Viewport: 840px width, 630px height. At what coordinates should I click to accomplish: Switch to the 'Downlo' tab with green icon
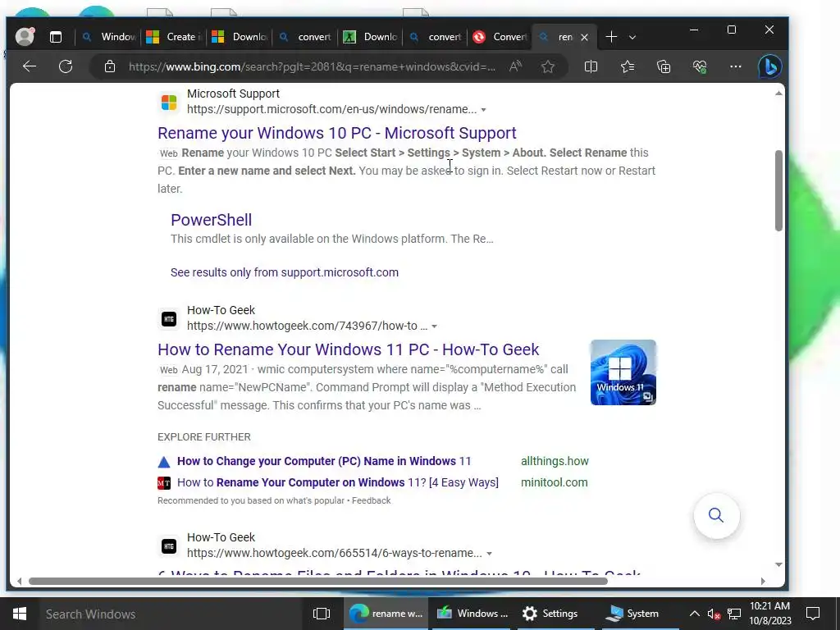point(371,37)
